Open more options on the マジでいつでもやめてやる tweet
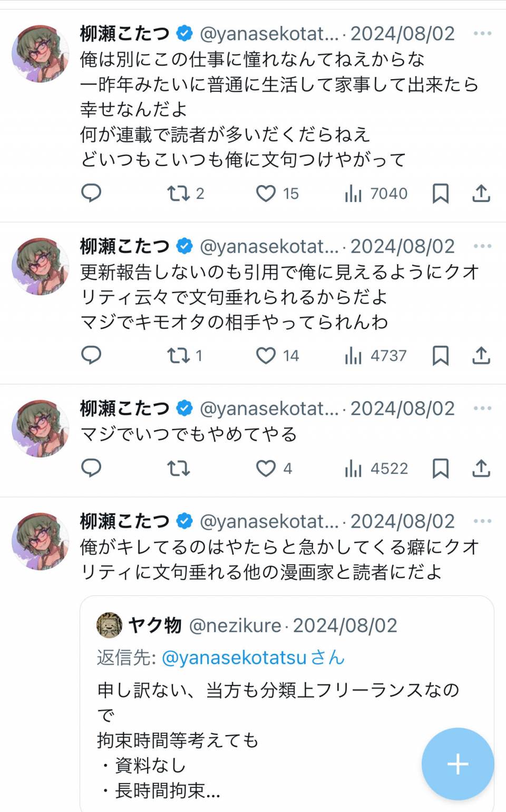Viewport: 506px width, 812px height. coord(482,409)
